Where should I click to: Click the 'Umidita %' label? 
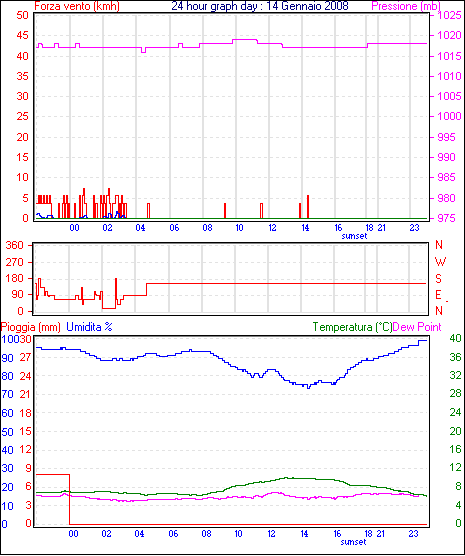(x=89, y=327)
